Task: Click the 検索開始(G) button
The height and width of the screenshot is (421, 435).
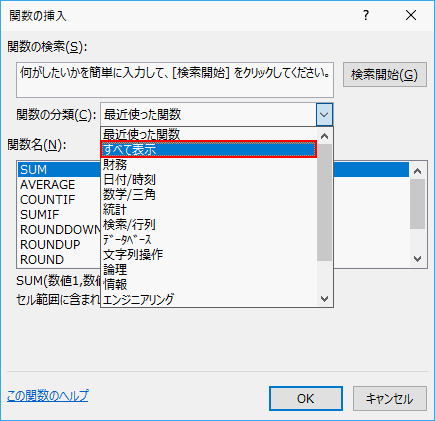Action: point(385,75)
